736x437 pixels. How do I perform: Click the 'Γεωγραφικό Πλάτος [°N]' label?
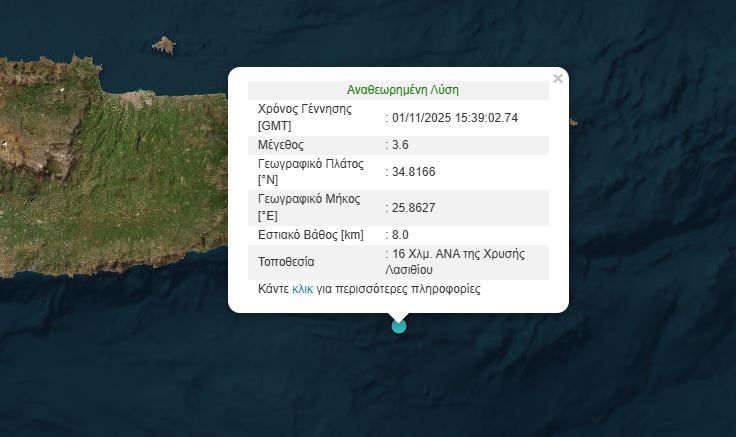311,172
